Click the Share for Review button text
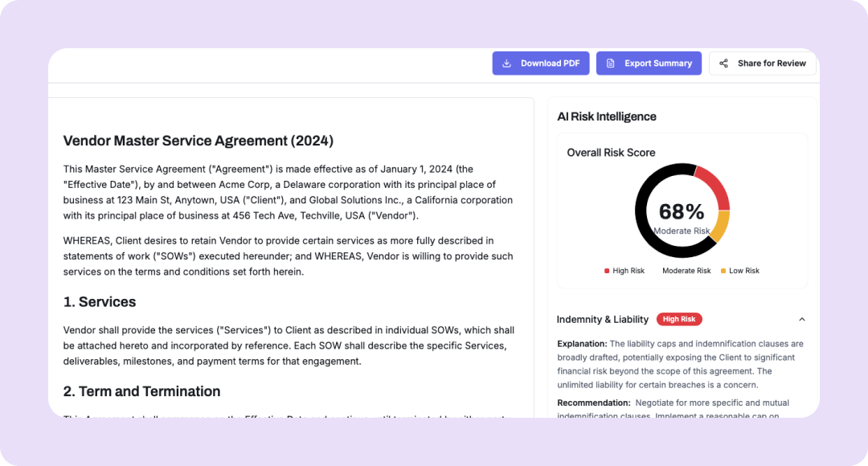 coord(772,63)
